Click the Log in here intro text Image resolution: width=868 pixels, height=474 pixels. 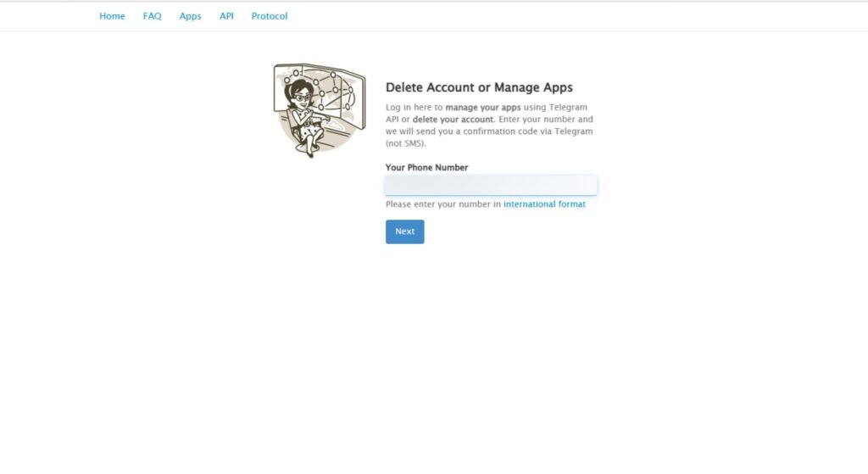414,108
